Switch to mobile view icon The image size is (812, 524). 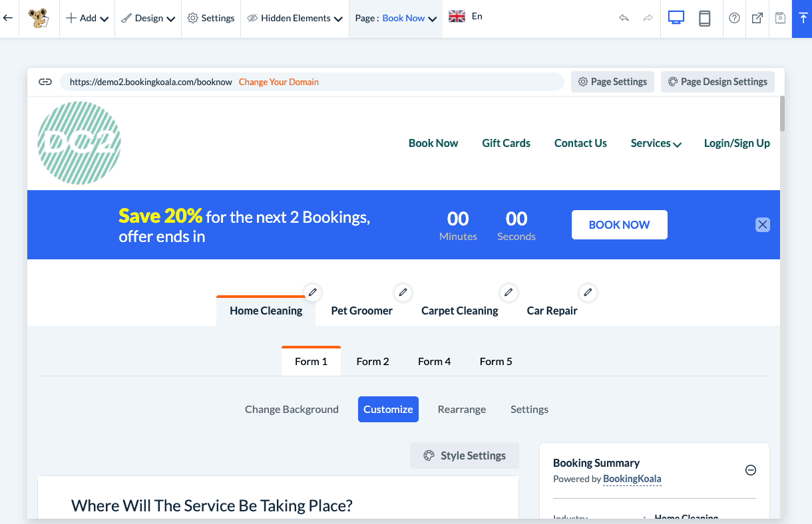[x=704, y=19]
